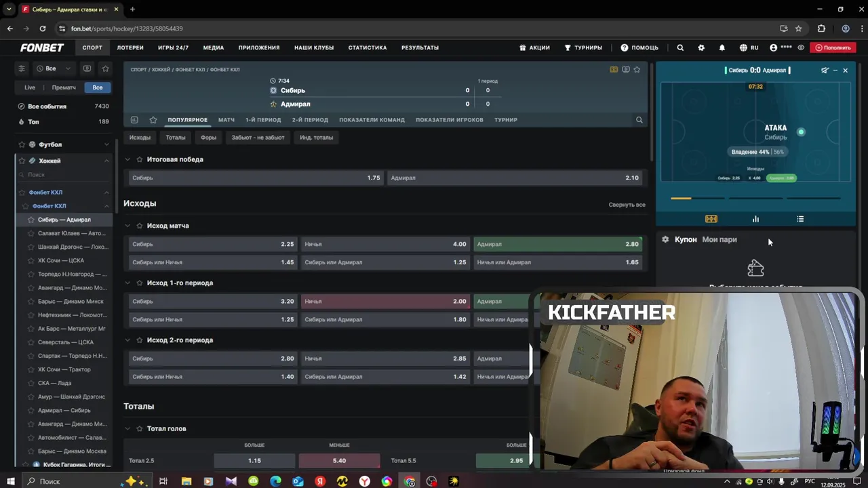Screen dimensions: 868x488
Task: Collapse the Исход матча market
Action: (x=127, y=226)
